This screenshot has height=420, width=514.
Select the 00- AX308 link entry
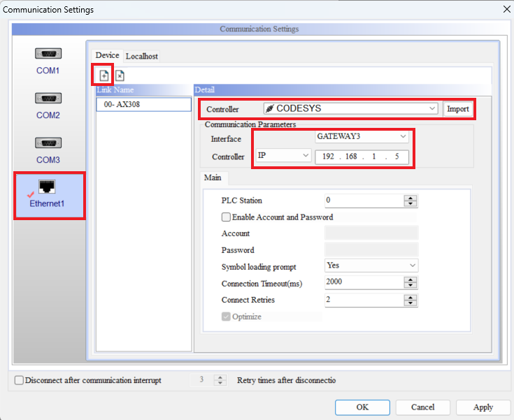point(143,104)
